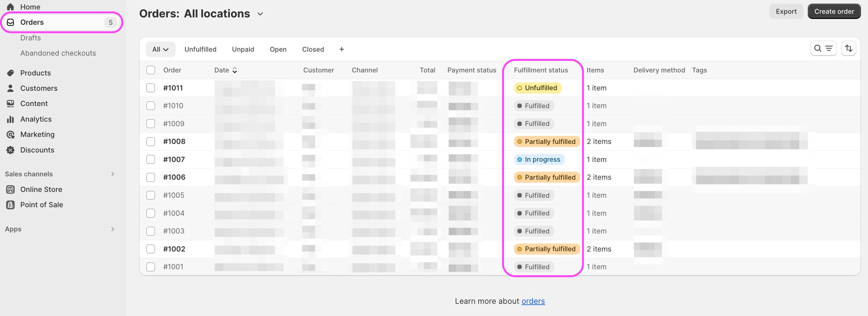The image size is (868, 316).
Task: Open the search and filter icon
Action: click(x=823, y=48)
